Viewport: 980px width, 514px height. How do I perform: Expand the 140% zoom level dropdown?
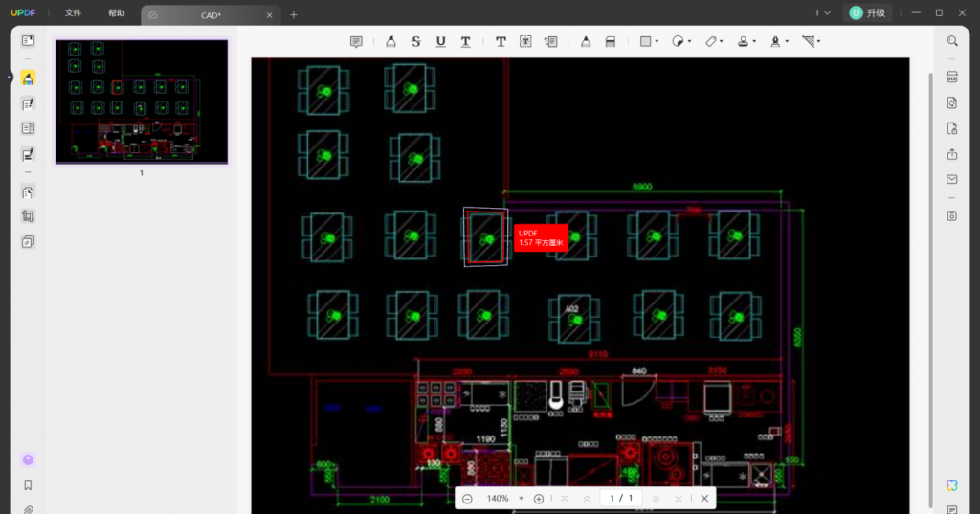click(521, 499)
